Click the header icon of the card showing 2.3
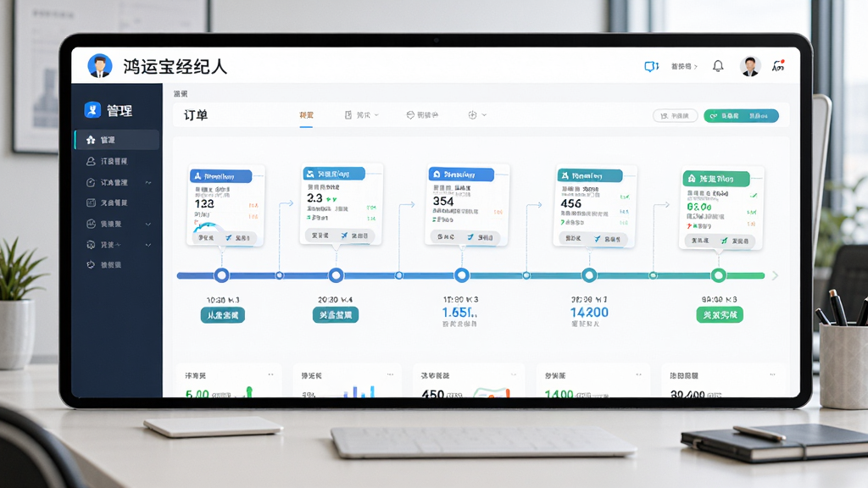The image size is (868, 488). coord(310,174)
